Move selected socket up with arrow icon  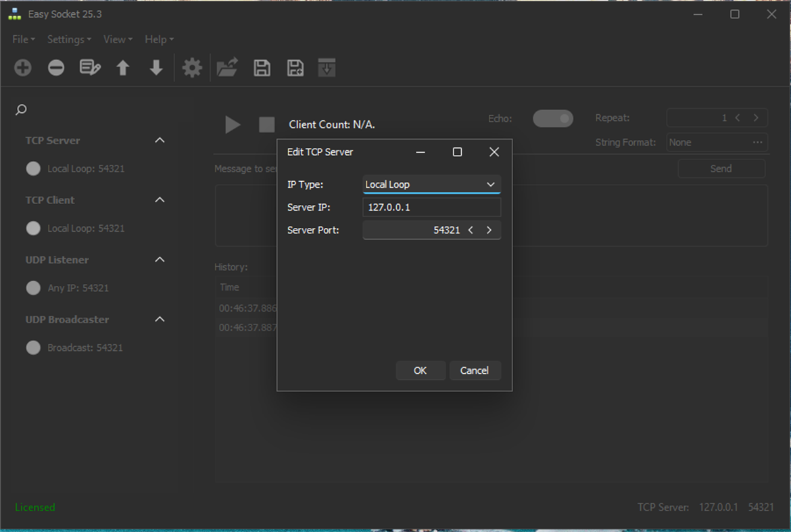[122, 68]
